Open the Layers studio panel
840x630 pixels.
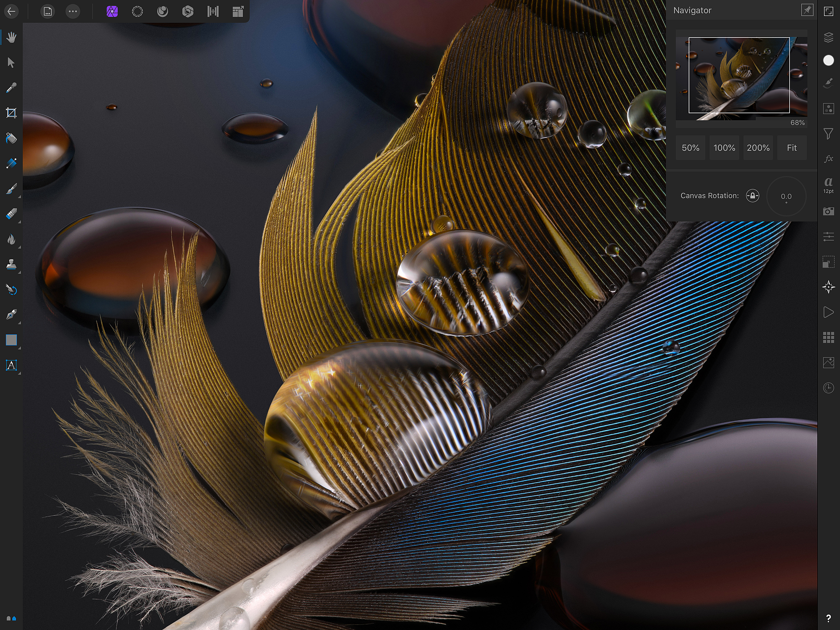pos(828,37)
